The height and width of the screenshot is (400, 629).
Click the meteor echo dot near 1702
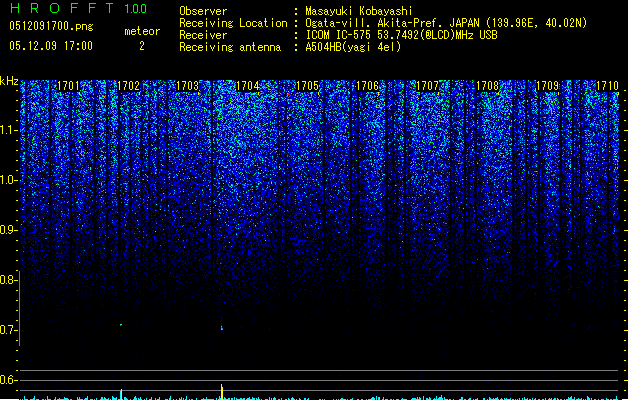coord(121,325)
